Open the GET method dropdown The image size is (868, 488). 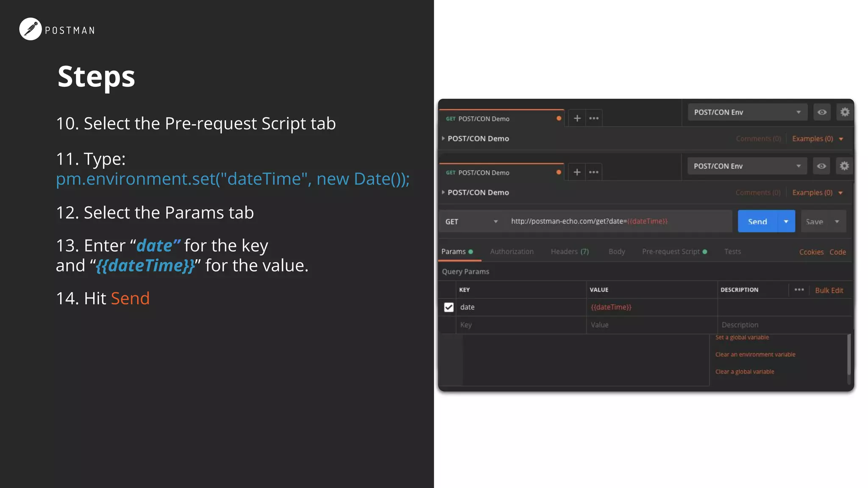coord(471,222)
